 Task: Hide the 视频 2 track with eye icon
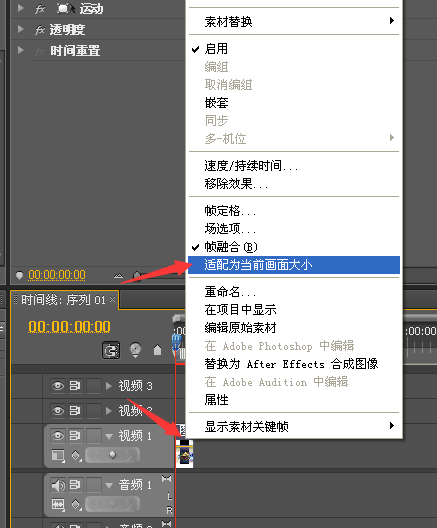tap(58, 410)
